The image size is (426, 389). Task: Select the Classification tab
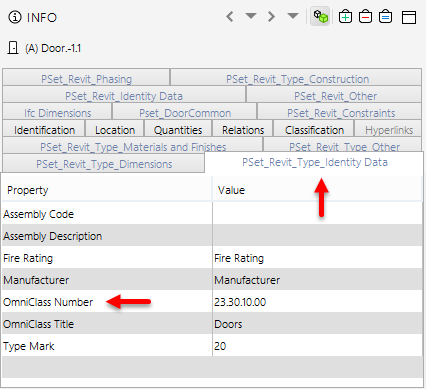pyautogui.click(x=314, y=128)
